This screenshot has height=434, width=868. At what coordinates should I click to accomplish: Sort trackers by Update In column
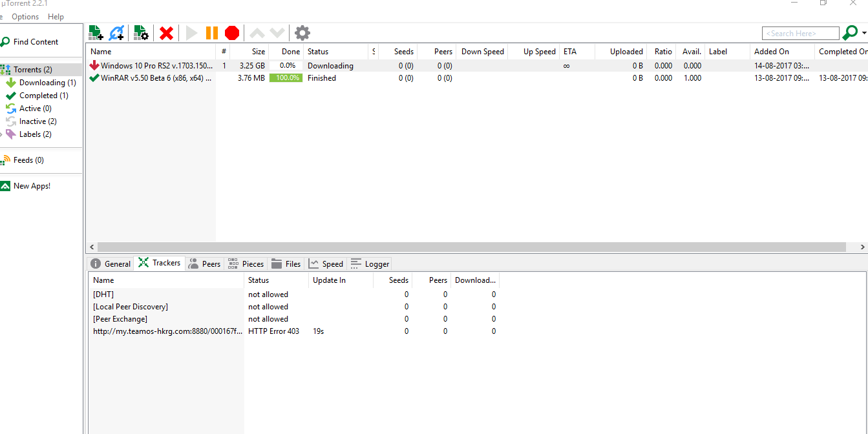[341, 280]
